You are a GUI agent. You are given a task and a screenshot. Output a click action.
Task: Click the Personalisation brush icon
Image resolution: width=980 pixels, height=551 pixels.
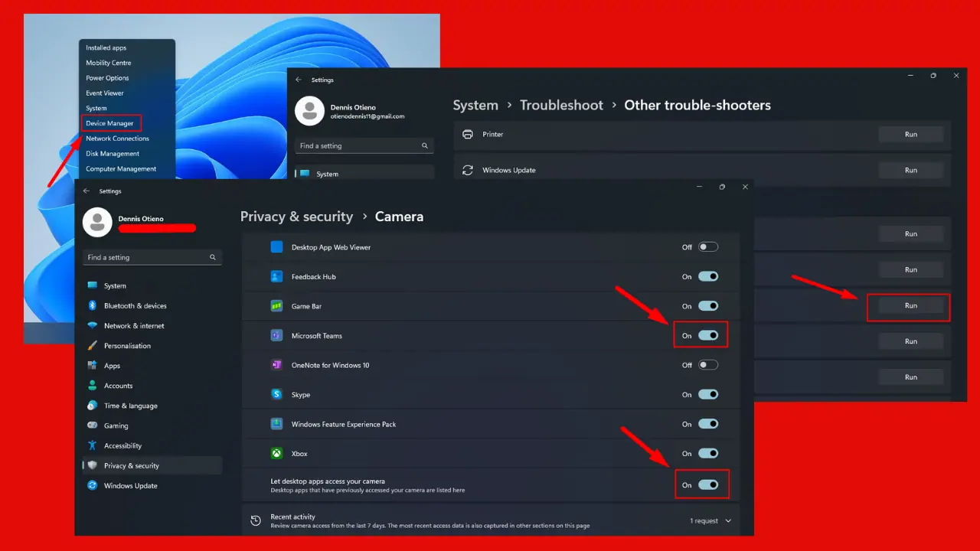(93, 345)
